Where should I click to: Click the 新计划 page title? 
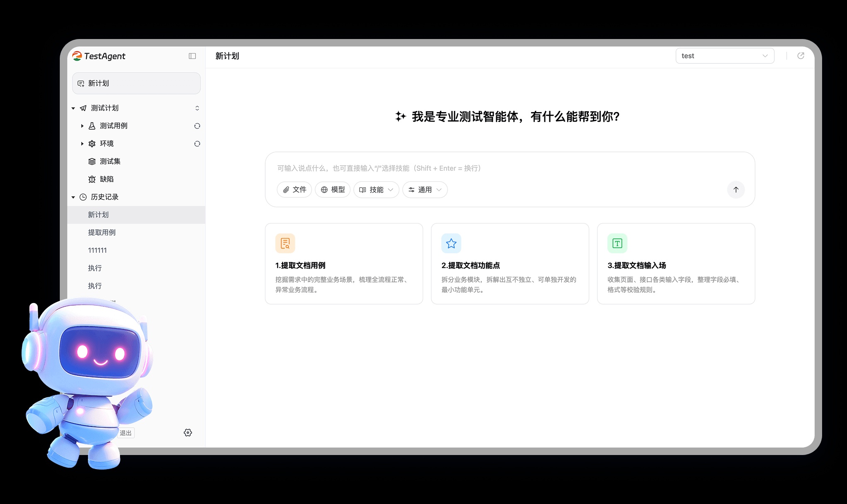[227, 56]
